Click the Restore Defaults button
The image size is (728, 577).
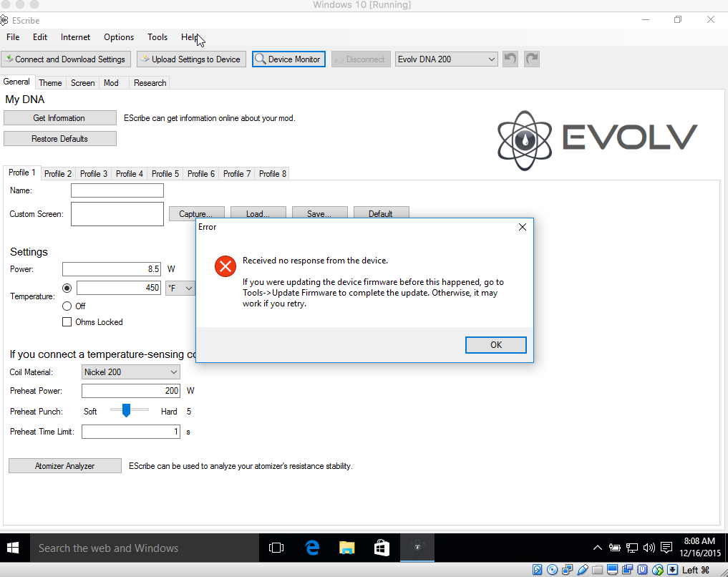pos(60,138)
